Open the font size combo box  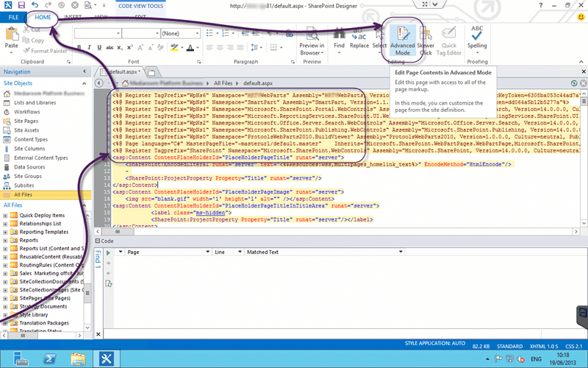(x=141, y=33)
